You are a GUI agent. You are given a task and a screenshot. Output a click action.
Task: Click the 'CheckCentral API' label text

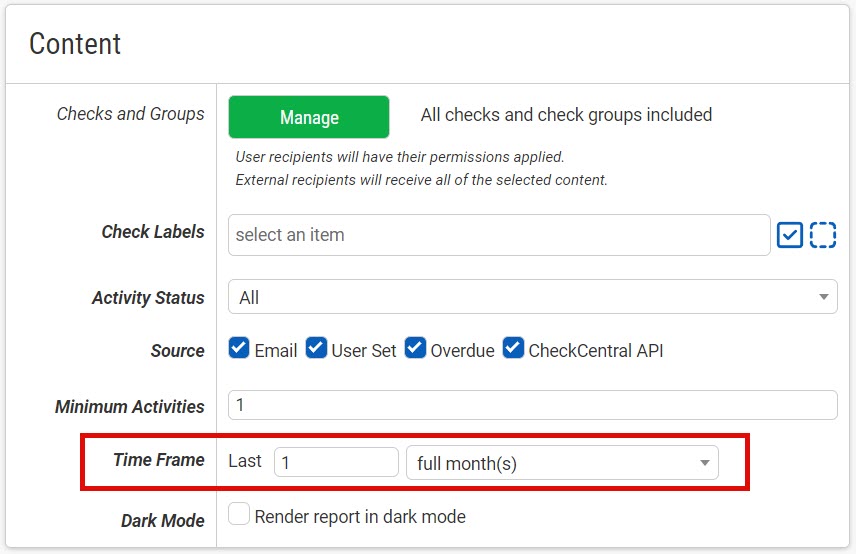(595, 351)
